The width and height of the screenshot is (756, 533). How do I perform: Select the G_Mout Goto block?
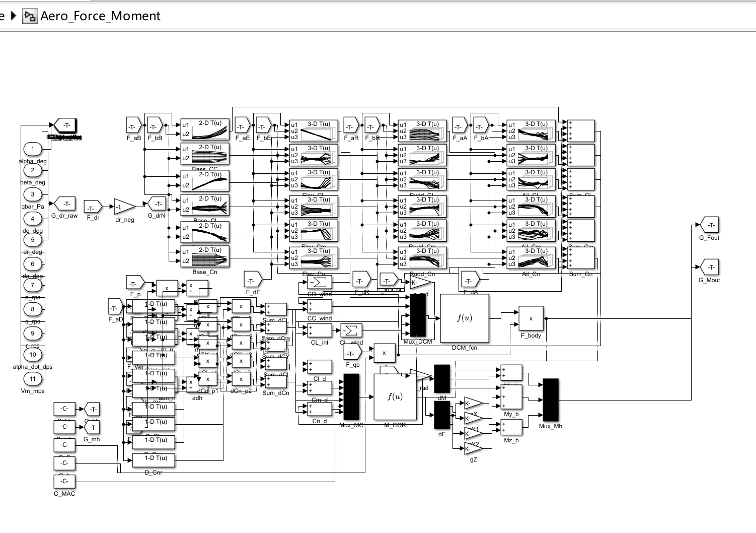709,268
